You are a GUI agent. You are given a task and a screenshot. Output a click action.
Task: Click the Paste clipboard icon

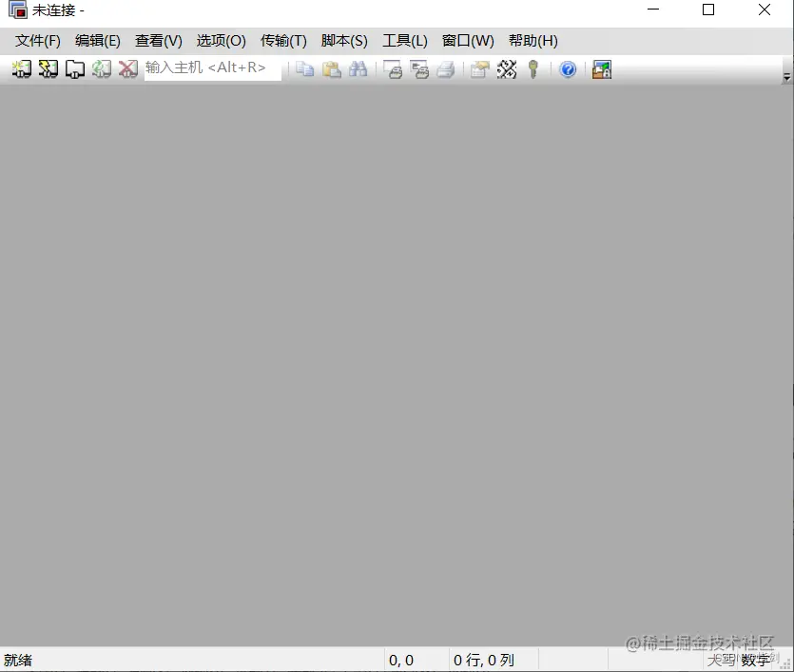[x=331, y=68]
